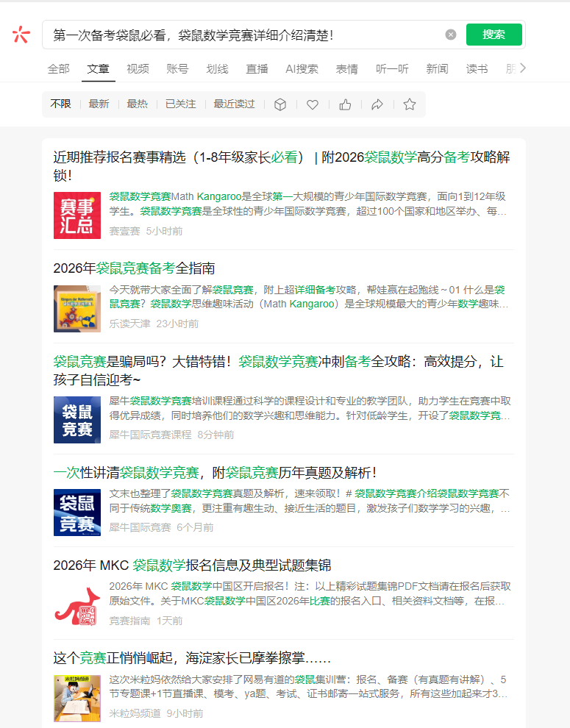Click the 犀牛国际竞赛课程 account name
The height and width of the screenshot is (728, 570).
pos(150,435)
